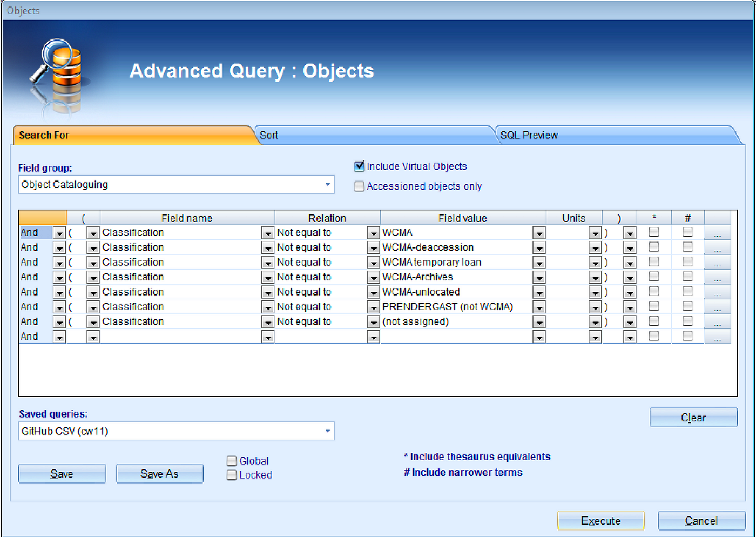756x537 pixels.
Task: Switch to the Sort tab
Action: tap(375, 135)
